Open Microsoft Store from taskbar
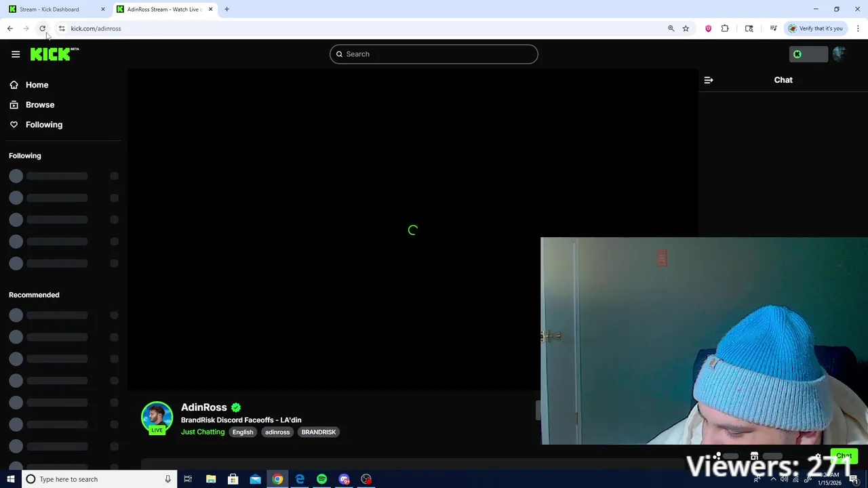Viewport: 868px width, 488px height. coord(233,479)
